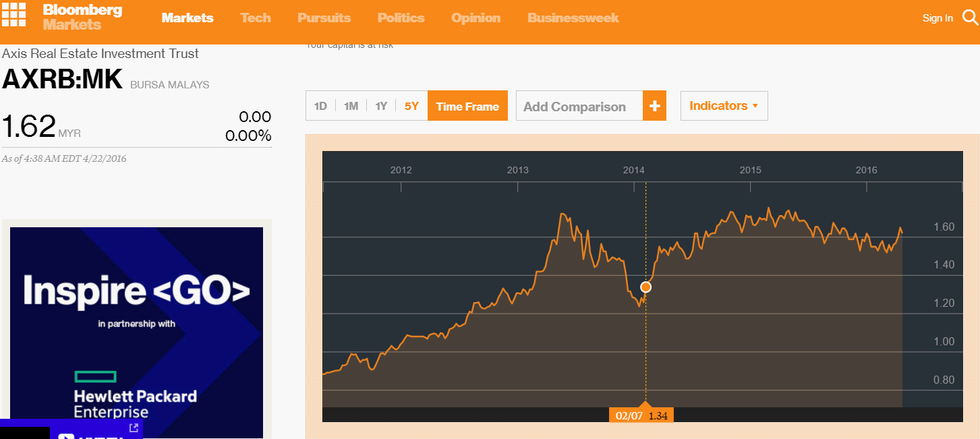Toggle the Time Frame selector
The image size is (980, 439).
[x=467, y=105]
